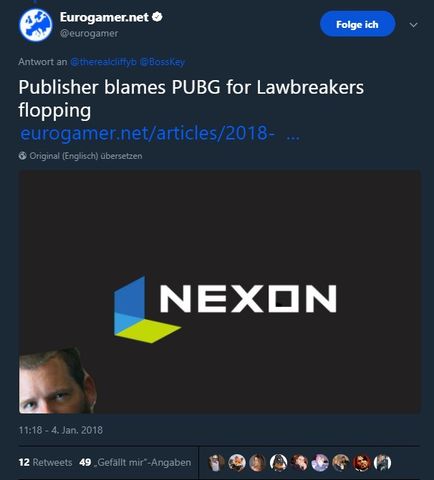Show the 12 Retweets list
The height and width of the screenshot is (480, 434).
click(x=45, y=462)
